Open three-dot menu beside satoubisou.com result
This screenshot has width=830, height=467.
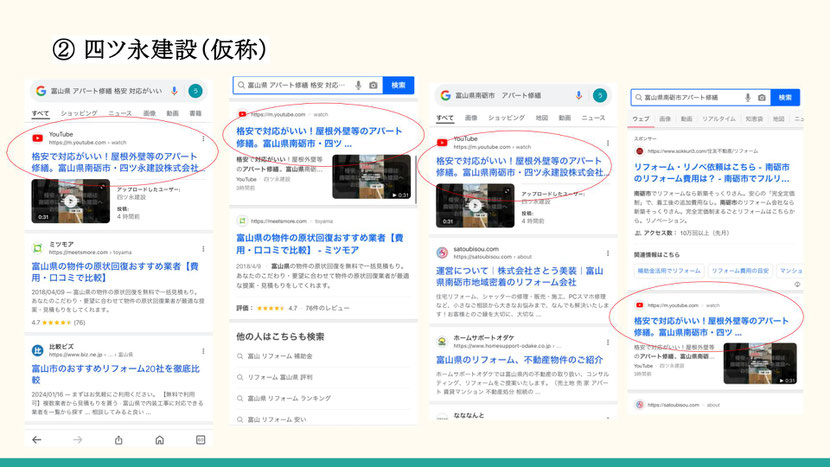pyautogui.click(x=608, y=253)
